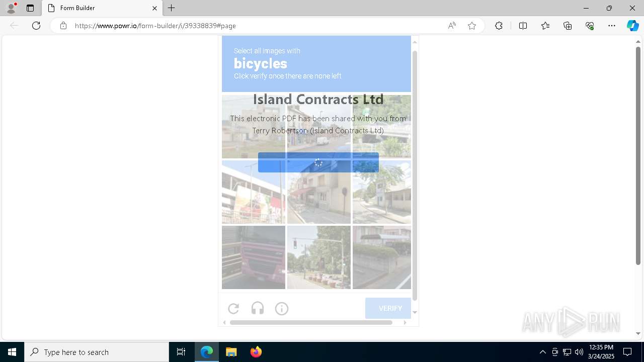Viewport: 644px width, 362px height.
Task: Click the form's vertical scrollbar
Action: (x=415, y=176)
